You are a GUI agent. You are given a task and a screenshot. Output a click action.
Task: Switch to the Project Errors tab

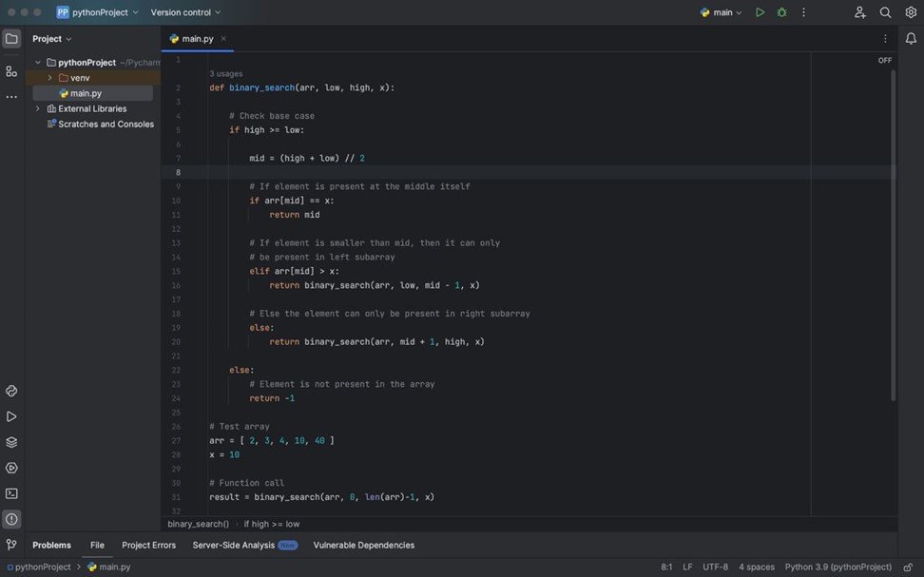pos(148,546)
